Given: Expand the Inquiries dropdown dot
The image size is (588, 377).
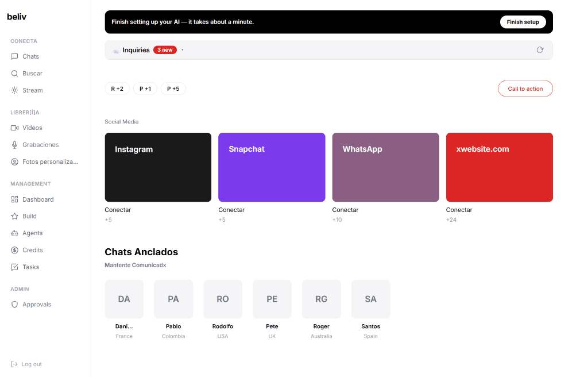Looking at the screenshot, I should point(183,50).
